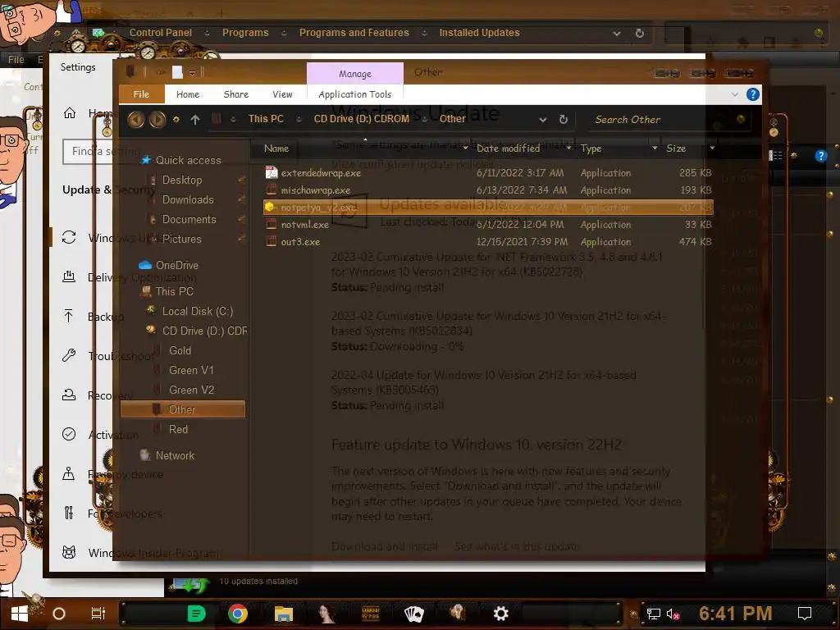Open Quick access star icon
840x630 pixels.
146,160
